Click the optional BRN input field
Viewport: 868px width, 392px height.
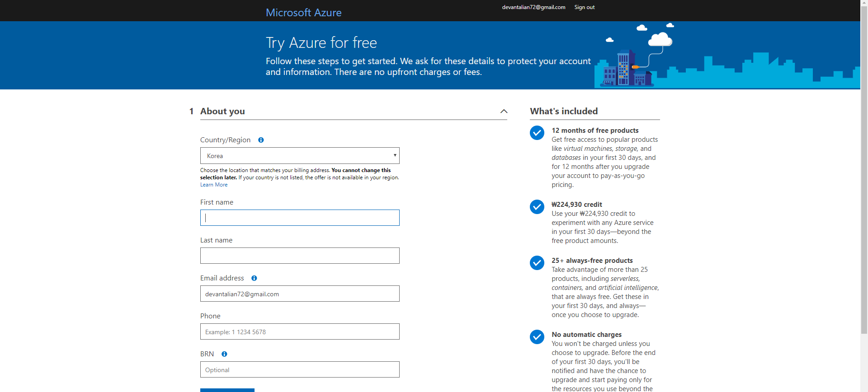point(300,369)
